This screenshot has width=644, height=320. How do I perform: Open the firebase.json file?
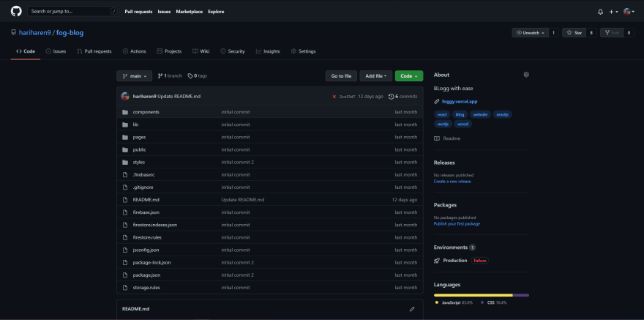pos(146,212)
